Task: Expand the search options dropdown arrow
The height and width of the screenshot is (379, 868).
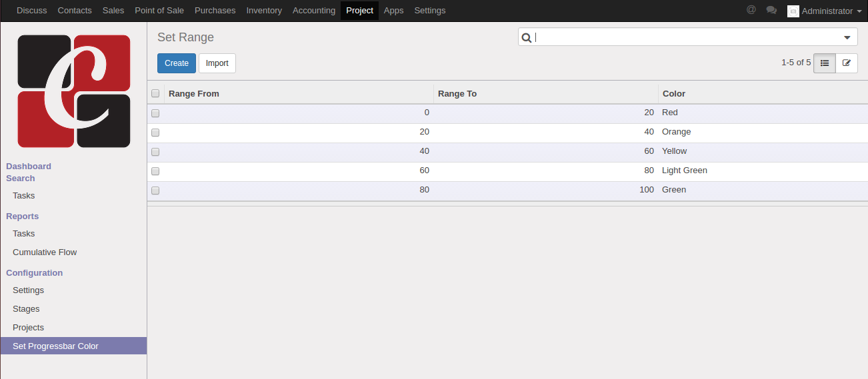Action: pyautogui.click(x=847, y=38)
